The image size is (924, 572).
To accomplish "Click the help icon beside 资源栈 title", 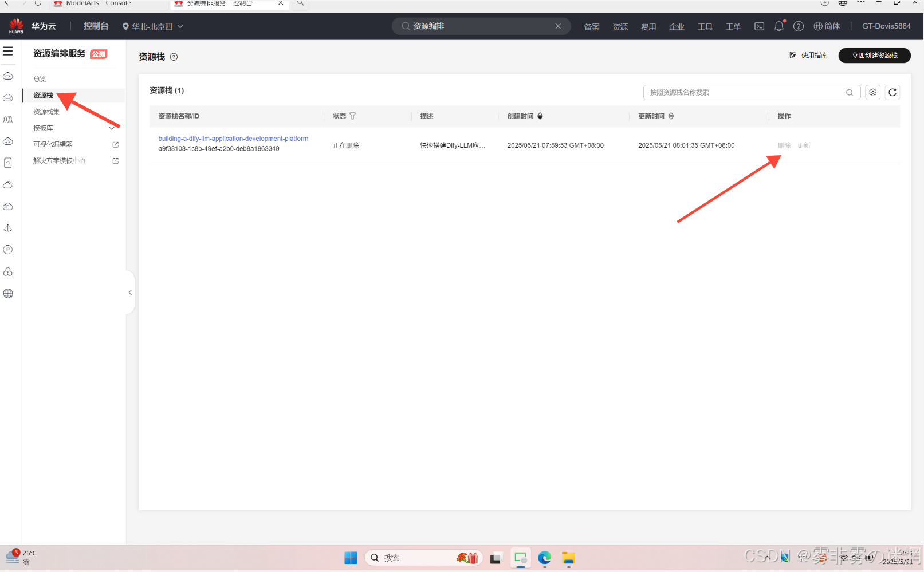I will click(174, 57).
